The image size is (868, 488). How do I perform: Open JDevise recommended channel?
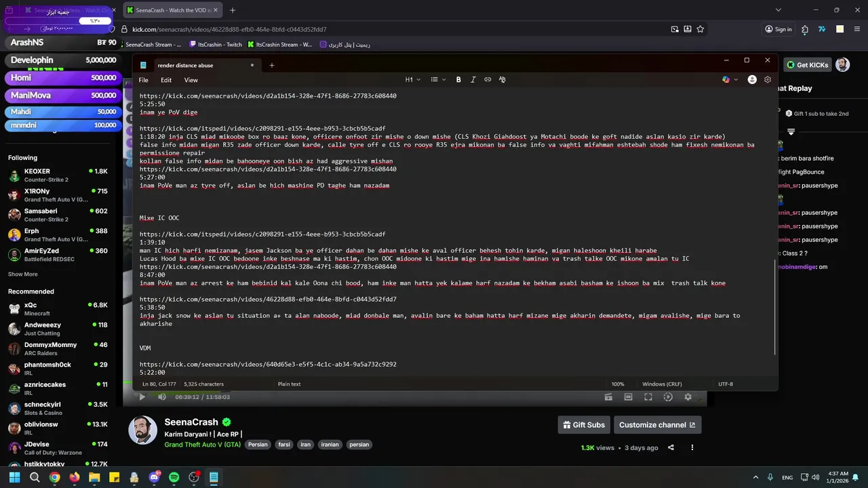coord(58,448)
